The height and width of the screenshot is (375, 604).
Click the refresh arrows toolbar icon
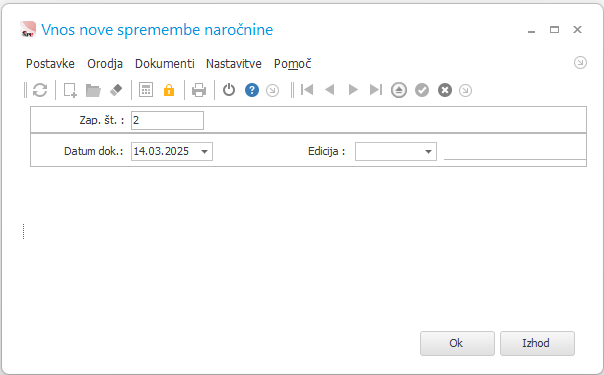[40, 90]
